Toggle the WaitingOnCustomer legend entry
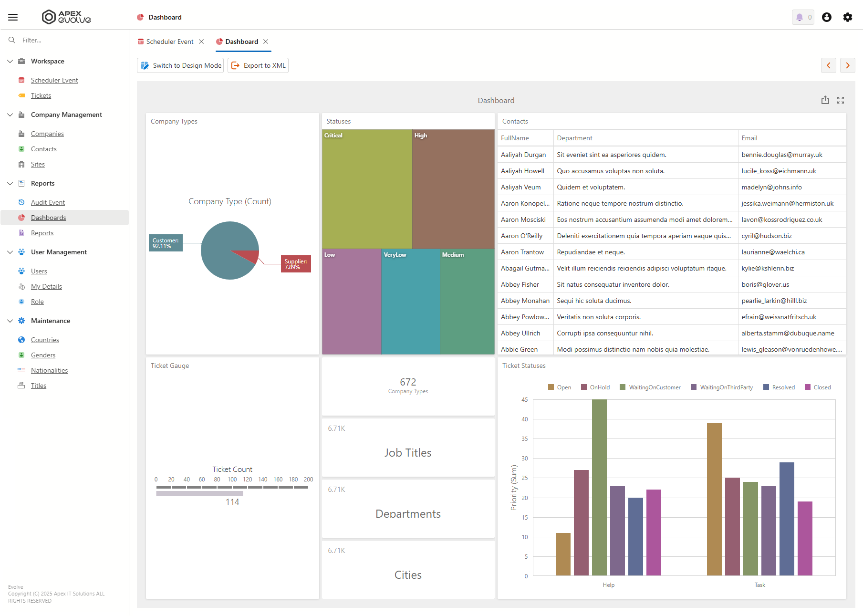Viewport: 863px width, 616px height. (650, 387)
